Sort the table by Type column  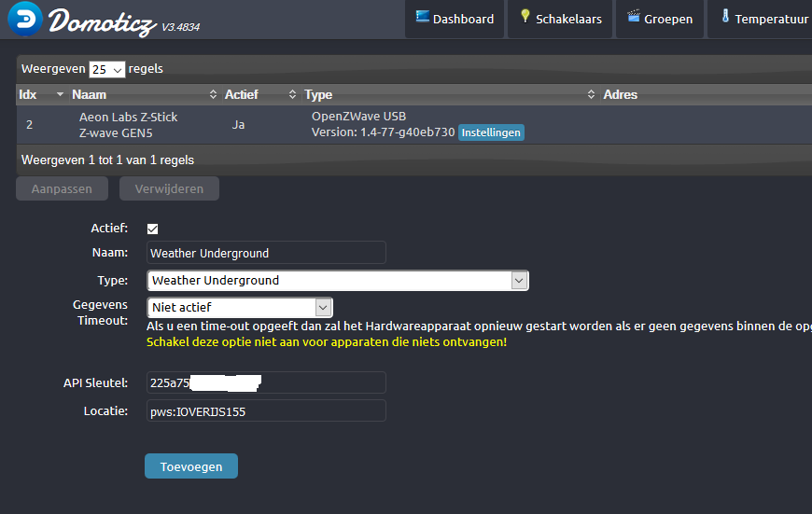[x=450, y=95]
